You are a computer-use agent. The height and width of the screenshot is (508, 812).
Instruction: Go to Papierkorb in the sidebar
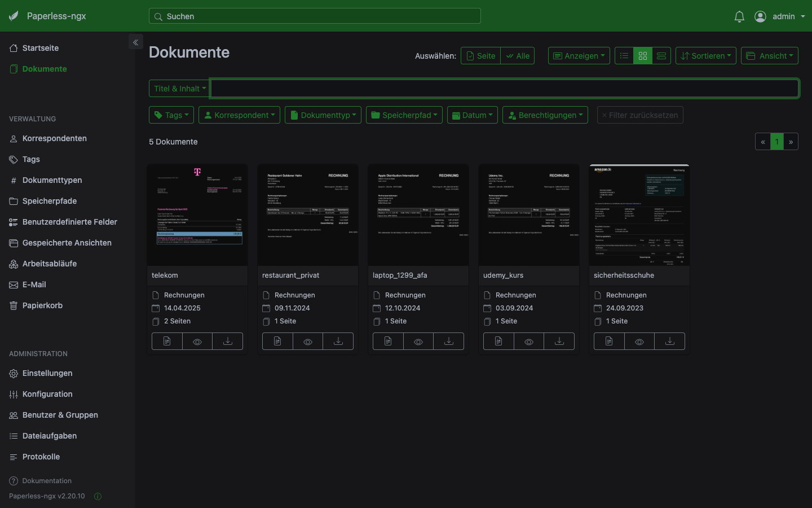(x=42, y=305)
